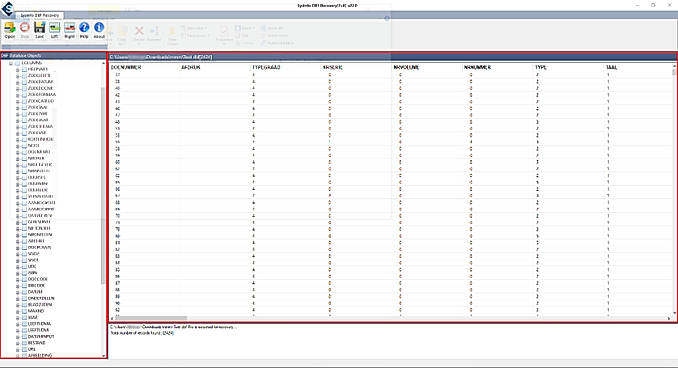Click the DOCNUMMER column header

coord(126,67)
